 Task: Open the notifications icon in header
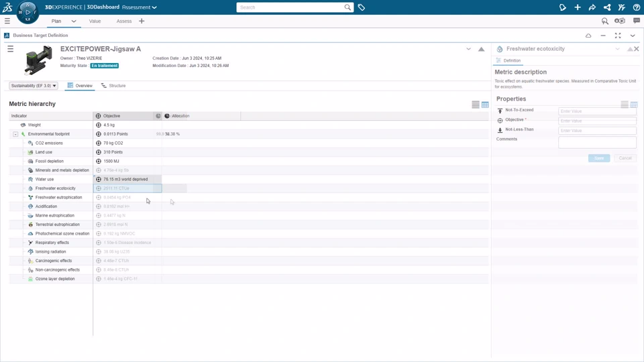[563, 7]
